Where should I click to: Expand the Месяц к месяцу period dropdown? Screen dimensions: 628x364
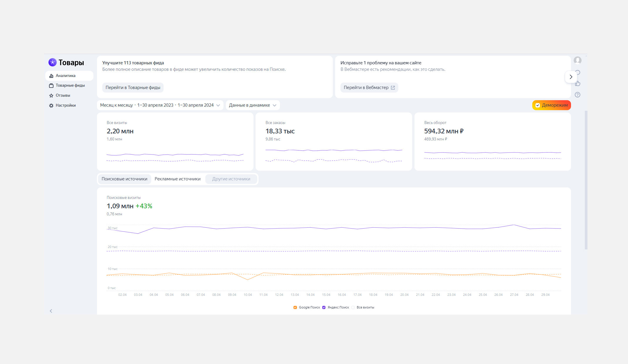(x=160, y=105)
